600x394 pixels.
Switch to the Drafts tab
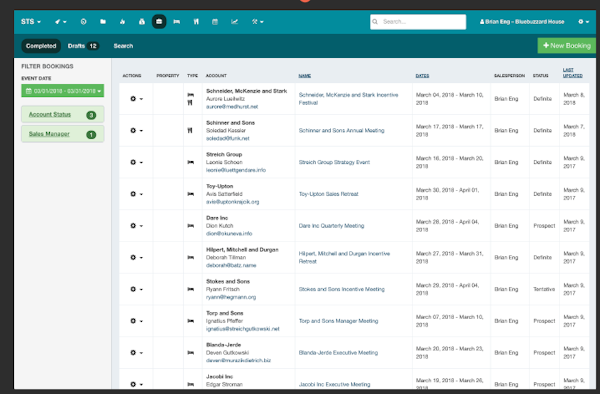pos(83,46)
